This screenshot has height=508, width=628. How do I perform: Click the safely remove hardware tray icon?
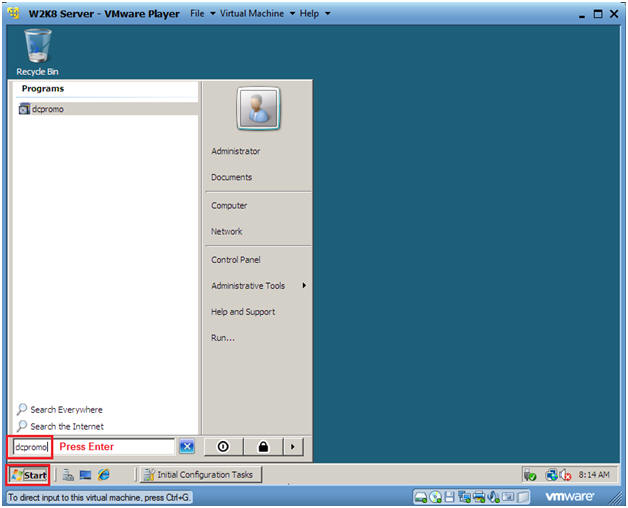(529, 475)
